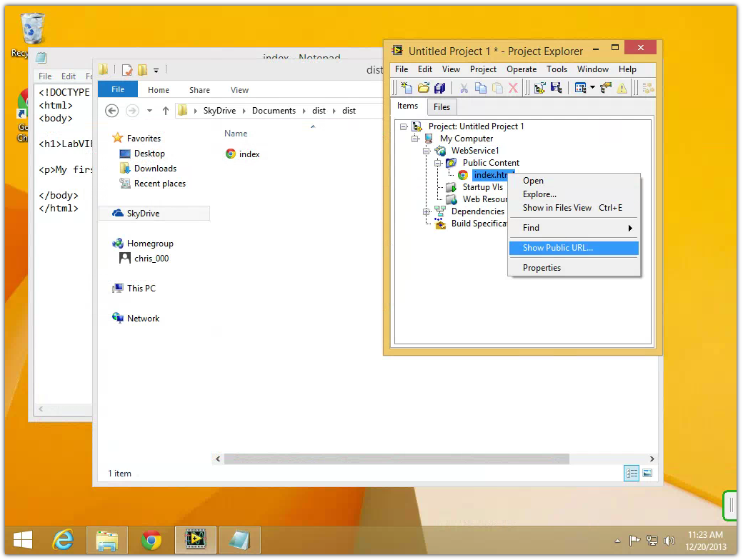The width and height of the screenshot is (743, 560).
Task: Expand the Dependencies tree node
Action: 427,211
